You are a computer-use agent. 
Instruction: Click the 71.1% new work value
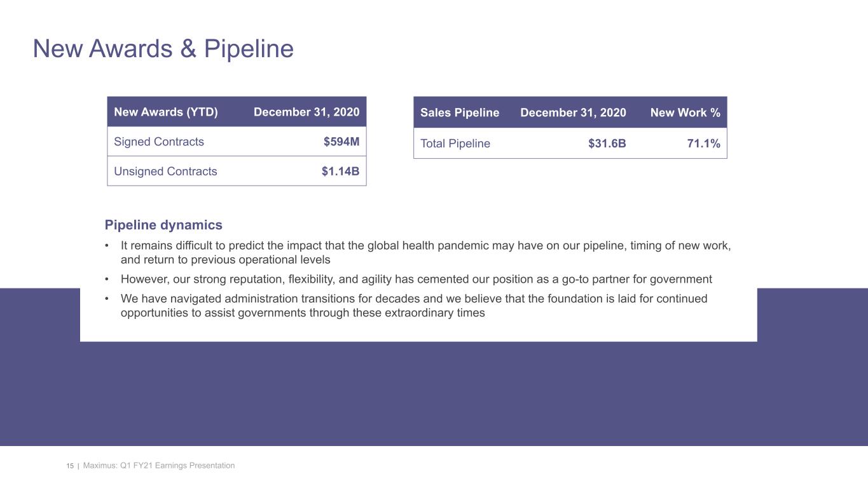[x=703, y=144]
